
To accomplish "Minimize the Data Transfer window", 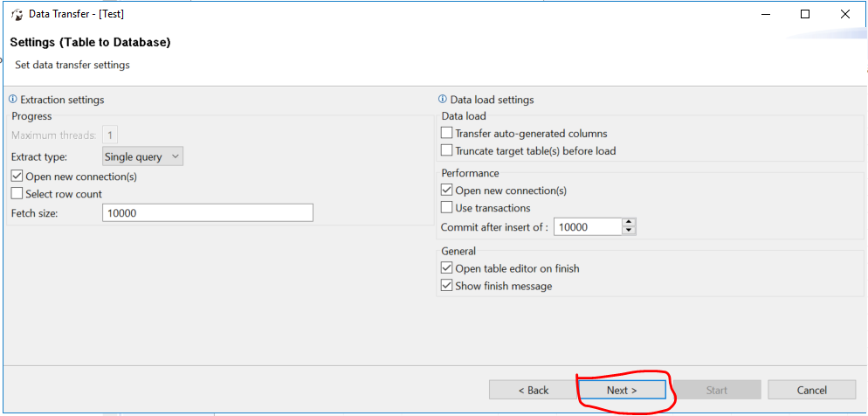I will click(x=765, y=14).
